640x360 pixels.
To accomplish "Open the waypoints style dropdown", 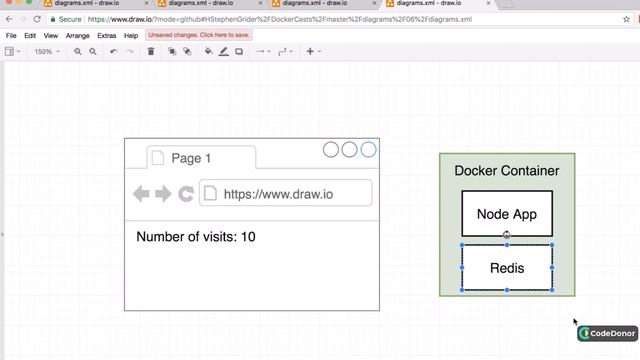I will click(x=285, y=51).
